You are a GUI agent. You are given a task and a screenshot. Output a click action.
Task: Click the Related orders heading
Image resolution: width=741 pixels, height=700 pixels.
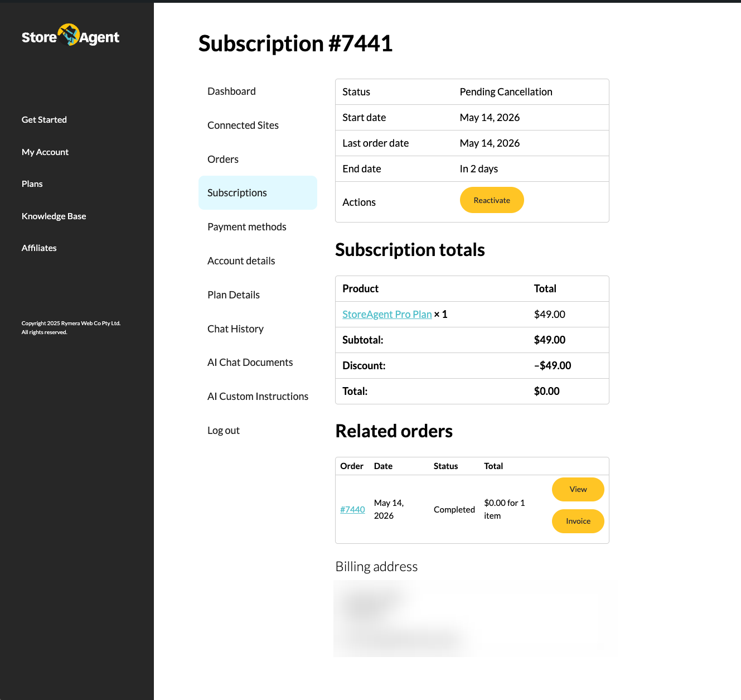click(394, 431)
